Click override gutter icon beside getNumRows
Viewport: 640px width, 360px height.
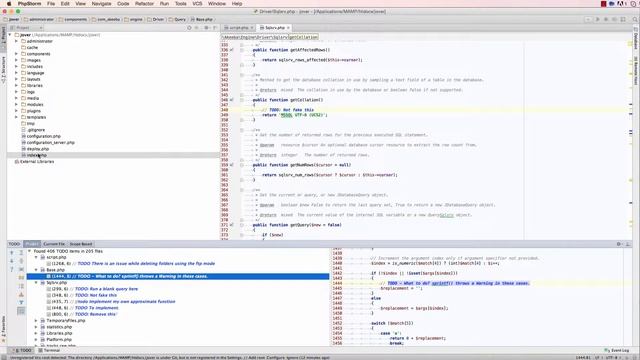pyautogui.click(x=231, y=165)
